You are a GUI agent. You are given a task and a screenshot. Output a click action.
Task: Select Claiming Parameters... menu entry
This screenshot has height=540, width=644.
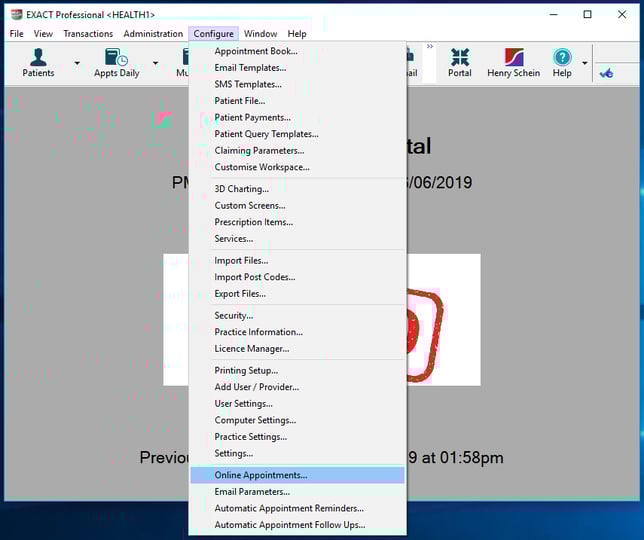(297, 151)
